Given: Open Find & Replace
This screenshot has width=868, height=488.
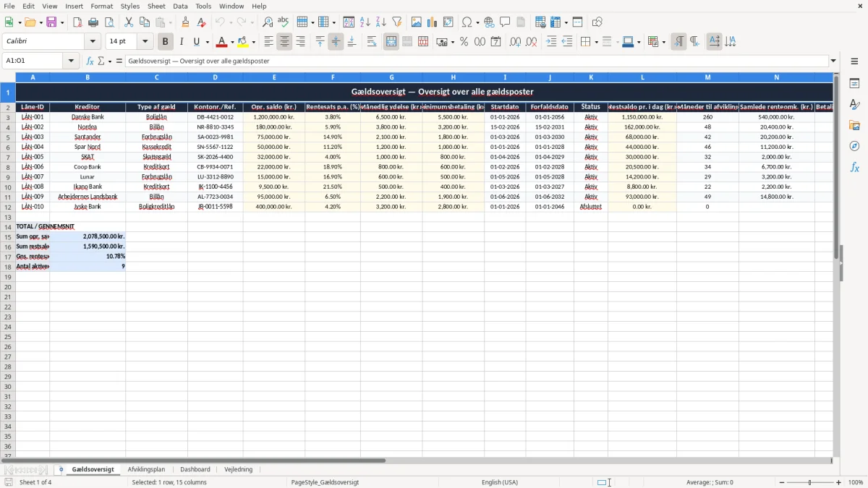Looking at the screenshot, I should (268, 22).
